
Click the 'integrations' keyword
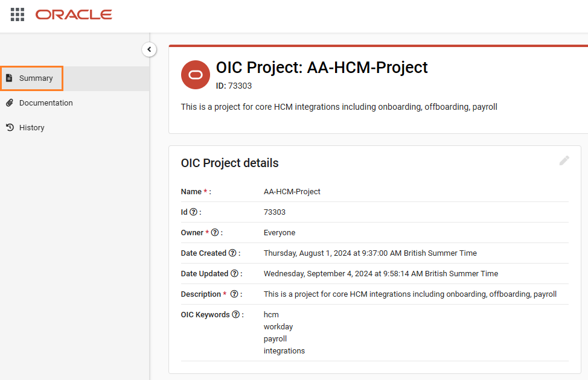[284, 351]
